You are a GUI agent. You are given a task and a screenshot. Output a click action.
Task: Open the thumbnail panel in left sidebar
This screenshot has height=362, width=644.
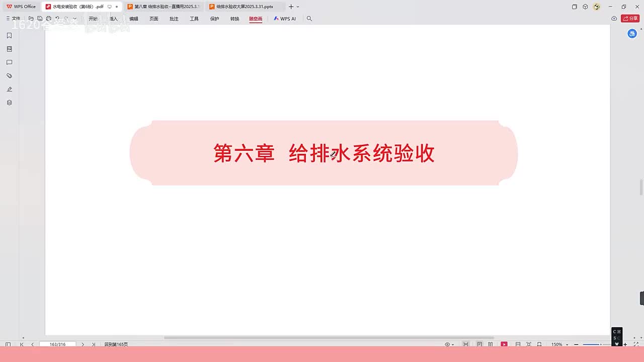pyautogui.click(x=9, y=49)
